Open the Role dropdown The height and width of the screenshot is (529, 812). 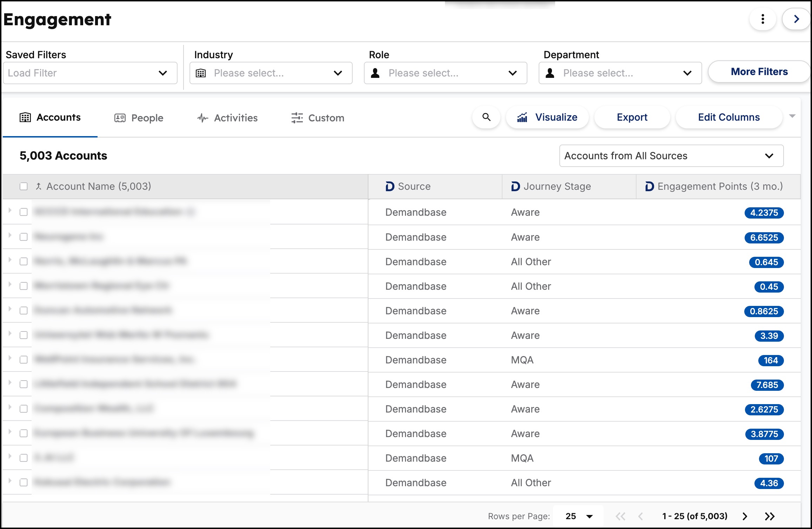(446, 73)
